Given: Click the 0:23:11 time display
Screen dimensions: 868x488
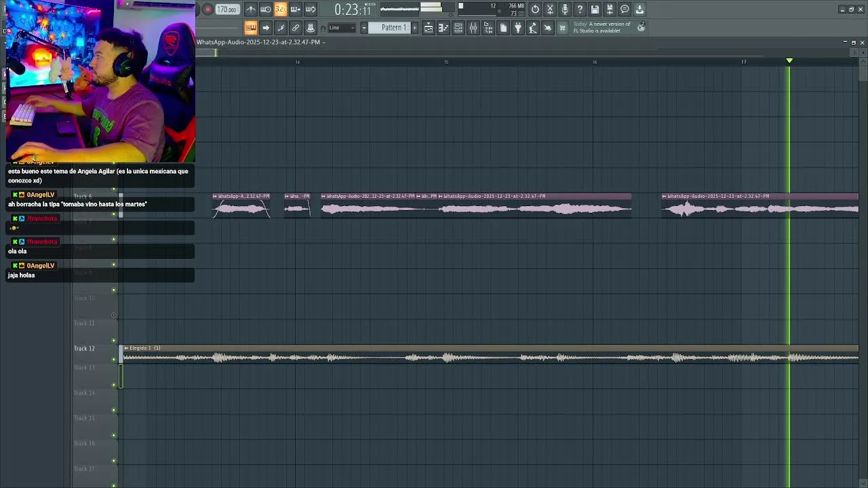Looking at the screenshot, I should [x=354, y=9].
